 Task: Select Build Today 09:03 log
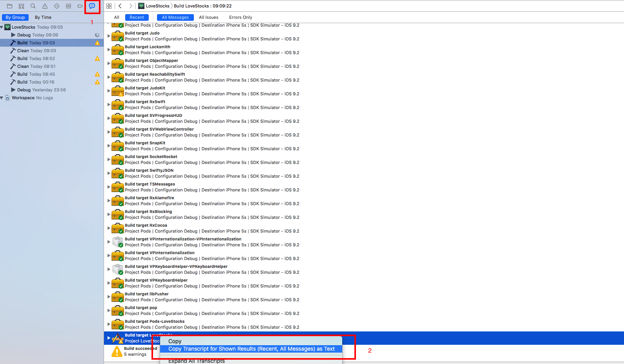52,43
